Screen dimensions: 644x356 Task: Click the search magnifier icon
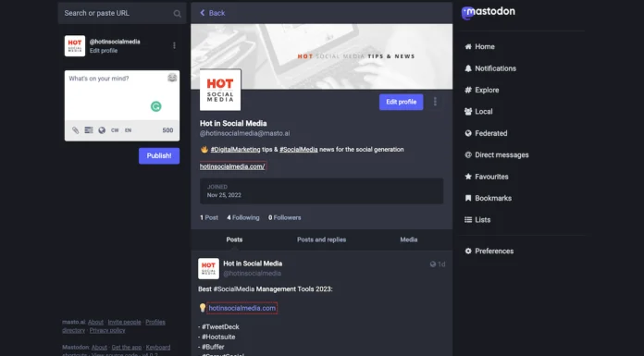[177, 14]
